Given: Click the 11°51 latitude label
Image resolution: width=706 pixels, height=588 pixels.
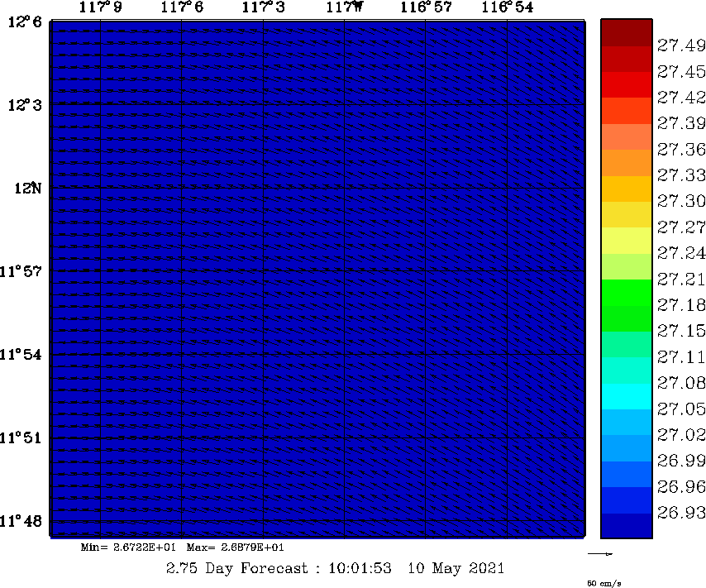Looking at the screenshot, I should pos(21,437).
